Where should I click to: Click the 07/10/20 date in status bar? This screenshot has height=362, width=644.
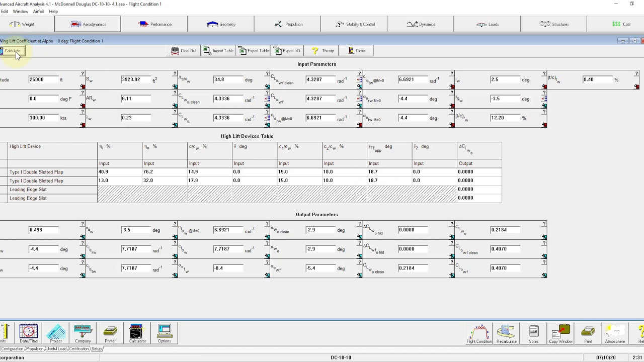[605, 357]
